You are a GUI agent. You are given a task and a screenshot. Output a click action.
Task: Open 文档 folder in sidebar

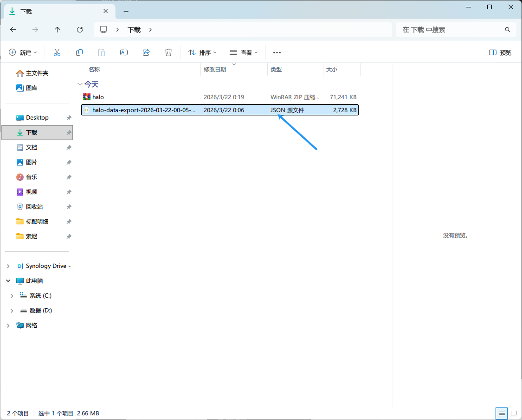pyautogui.click(x=32, y=147)
